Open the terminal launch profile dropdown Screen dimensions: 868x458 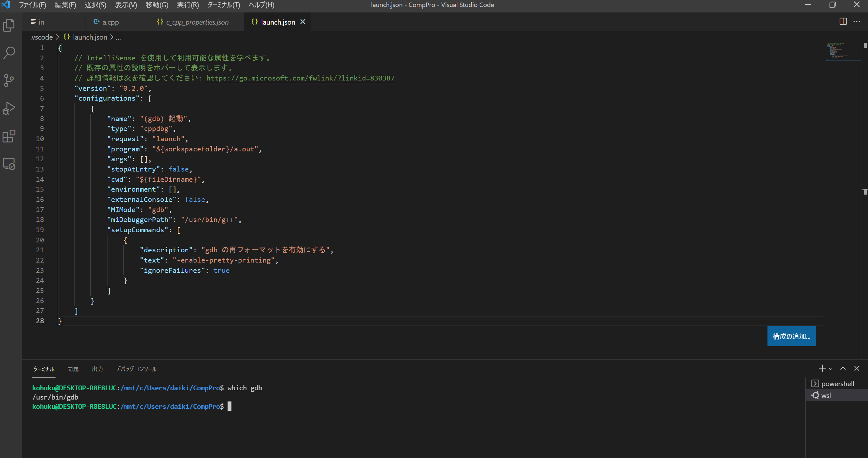[831, 369]
